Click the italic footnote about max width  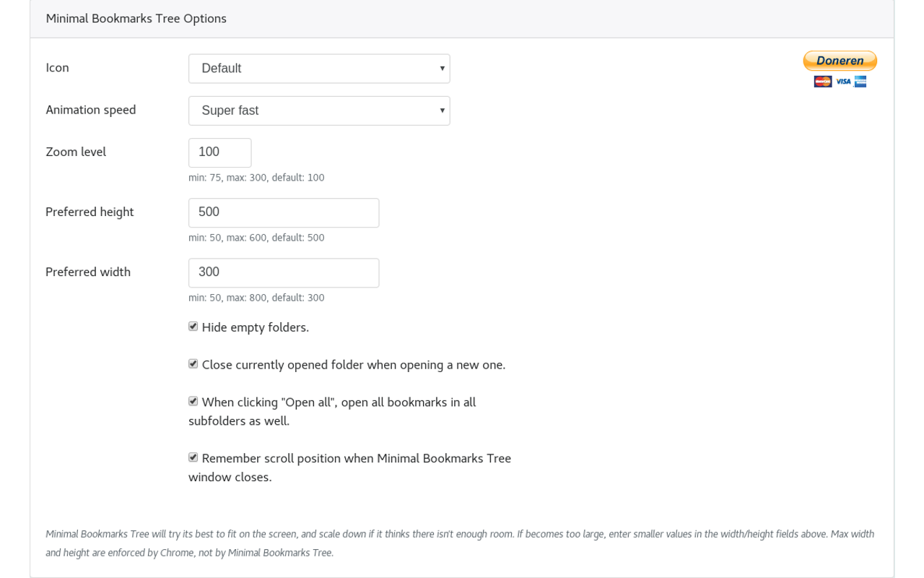coord(460,543)
